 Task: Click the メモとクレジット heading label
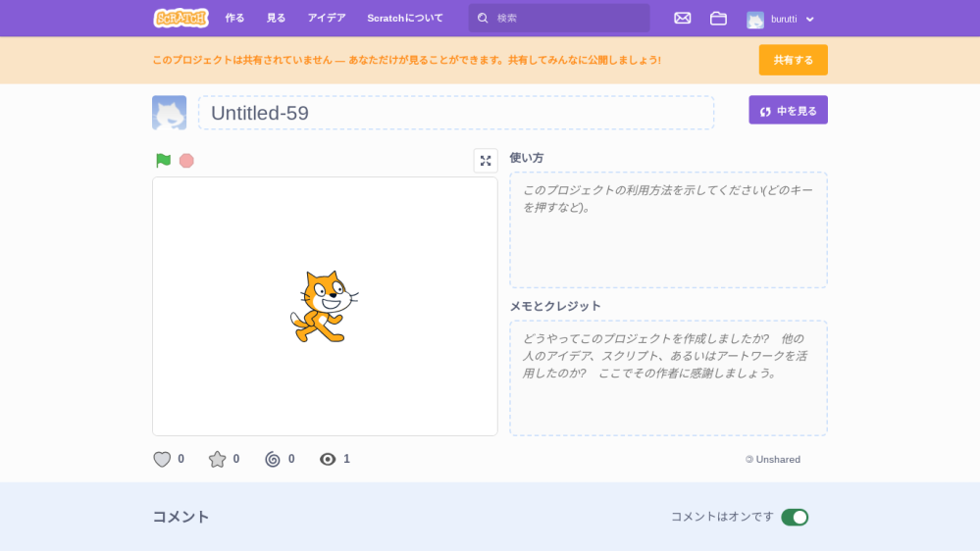[555, 306]
